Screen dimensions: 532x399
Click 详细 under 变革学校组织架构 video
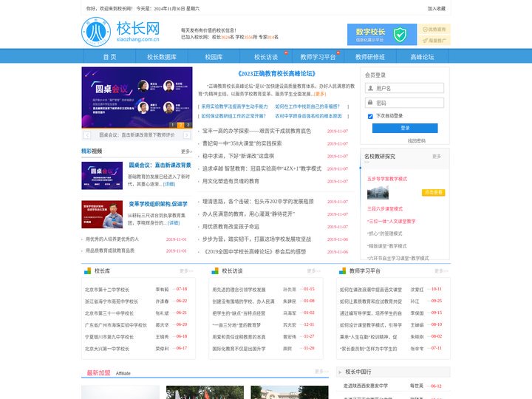(x=174, y=223)
